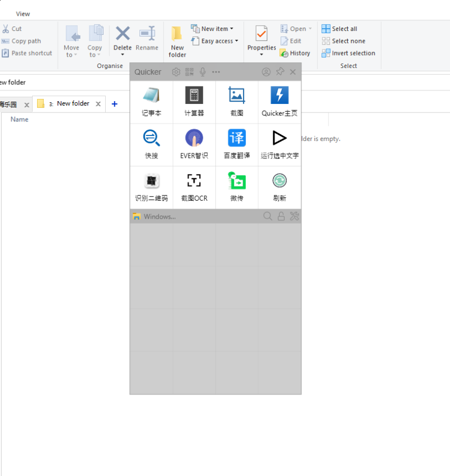Search actions in the Windows profile bar
Viewport: 450px width, 476px height.
(x=268, y=216)
